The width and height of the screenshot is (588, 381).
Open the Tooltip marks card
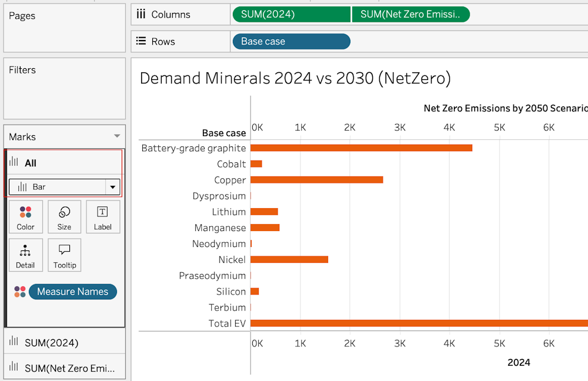(x=64, y=255)
